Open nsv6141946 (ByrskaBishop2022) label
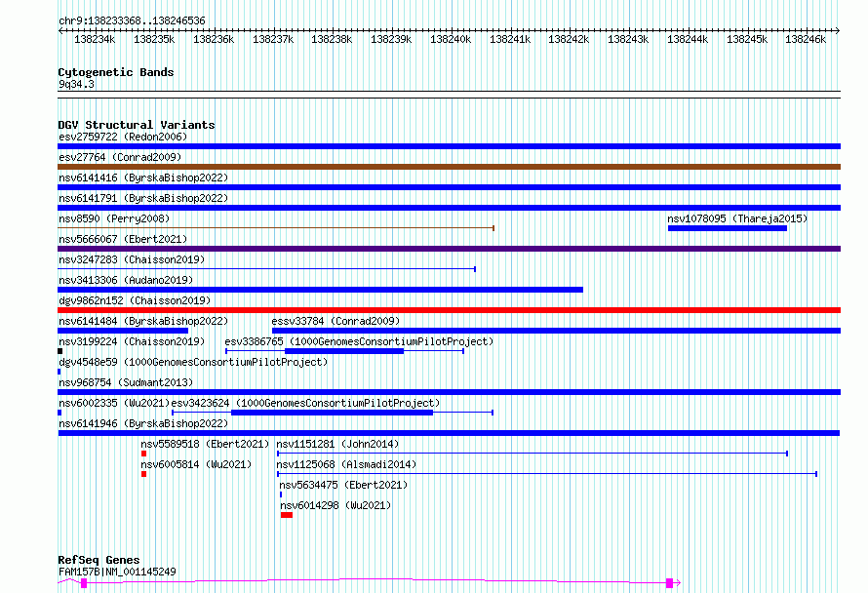 click(x=143, y=423)
